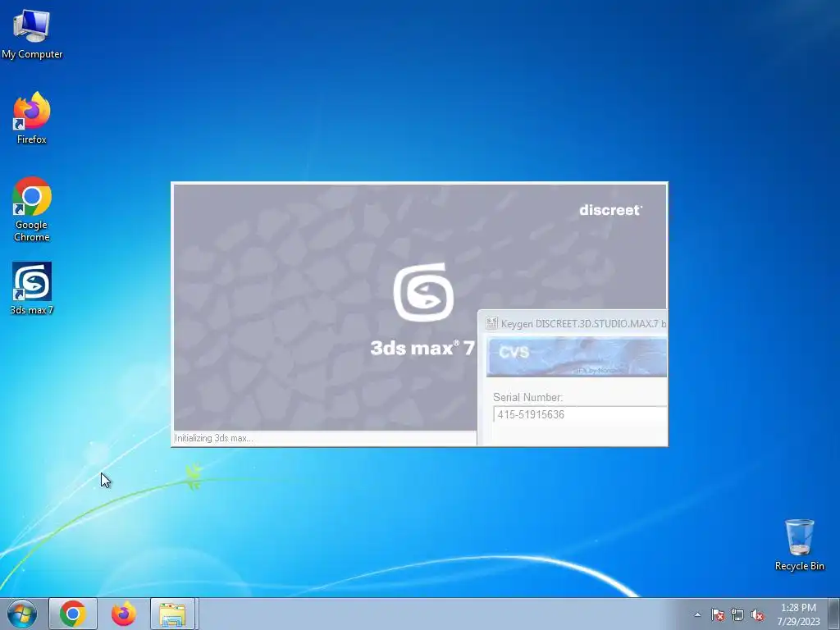This screenshot has height=630, width=840.
Task: Click the Windows Explorer taskbar button
Action: pos(173,614)
